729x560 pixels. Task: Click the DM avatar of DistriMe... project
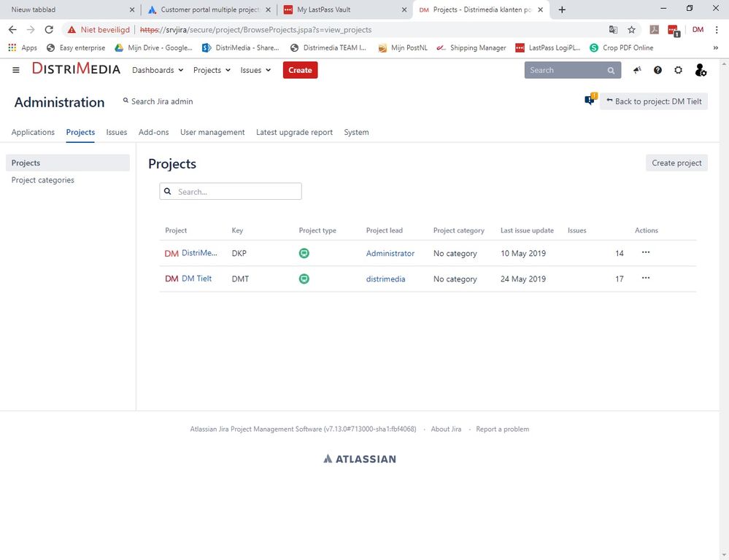click(171, 253)
